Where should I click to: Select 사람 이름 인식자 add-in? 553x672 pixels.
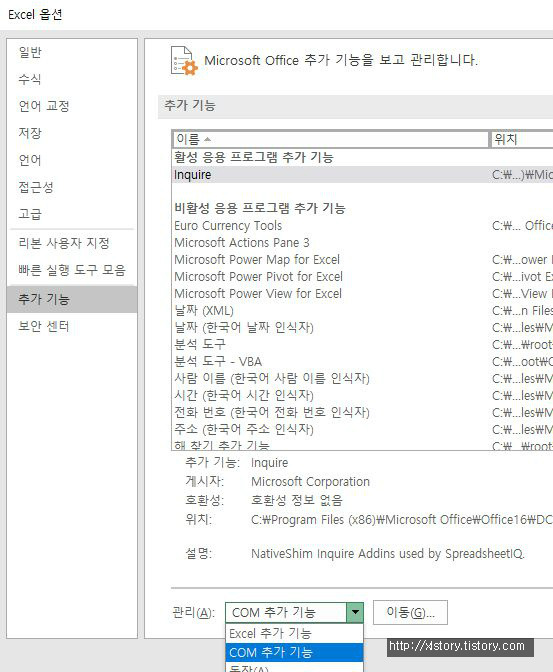(x=362, y=378)
